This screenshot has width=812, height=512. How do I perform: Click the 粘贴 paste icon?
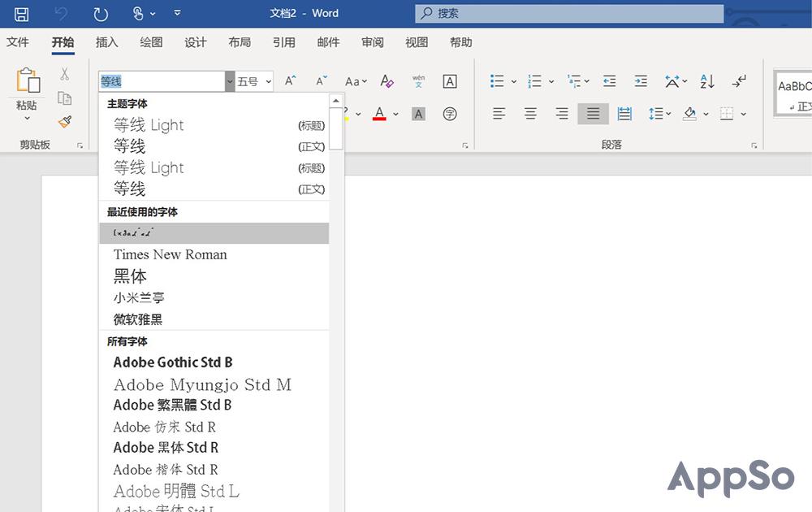coord(28,80)
